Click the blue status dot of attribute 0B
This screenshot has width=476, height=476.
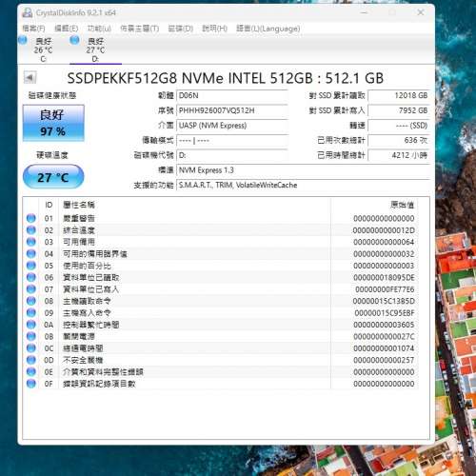[31, 336]
